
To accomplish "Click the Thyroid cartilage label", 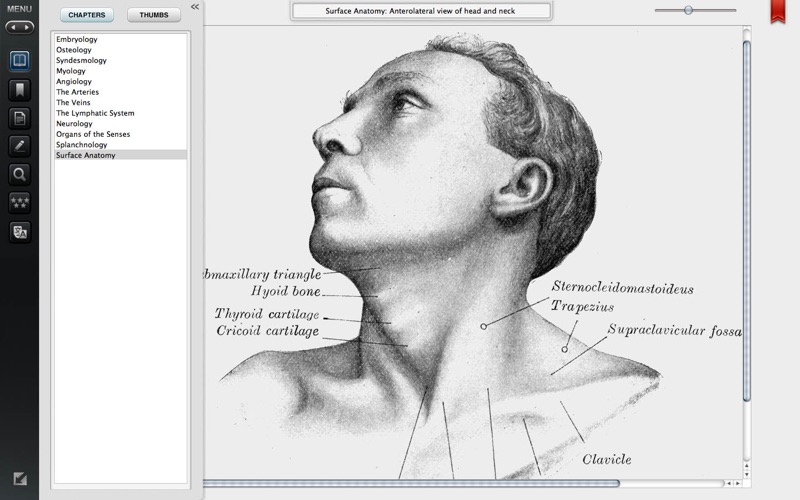I will click(267, 314).
